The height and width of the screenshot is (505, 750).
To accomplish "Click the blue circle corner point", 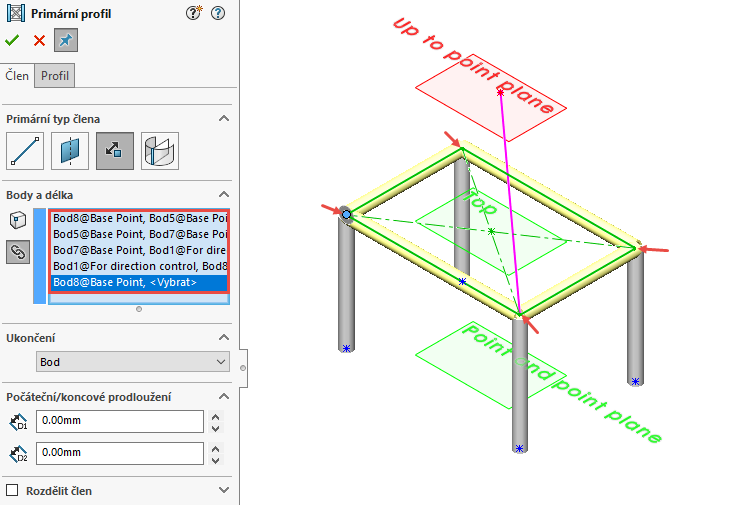I will click(346, 214).
